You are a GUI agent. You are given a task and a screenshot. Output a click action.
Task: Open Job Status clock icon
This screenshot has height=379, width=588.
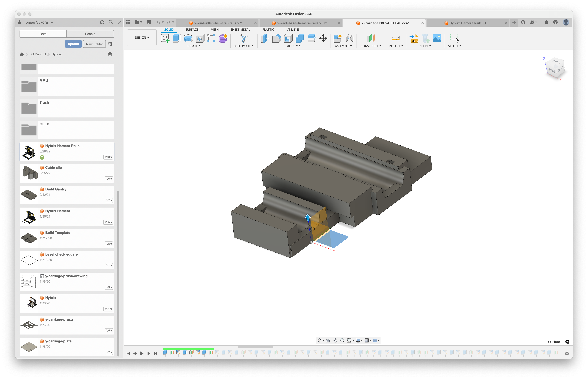point(533,22)
